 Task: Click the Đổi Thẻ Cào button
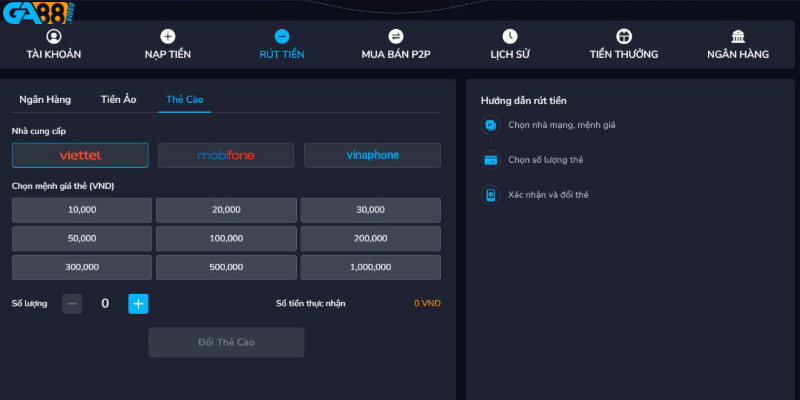pyautogui.click(x=226, y=342)
